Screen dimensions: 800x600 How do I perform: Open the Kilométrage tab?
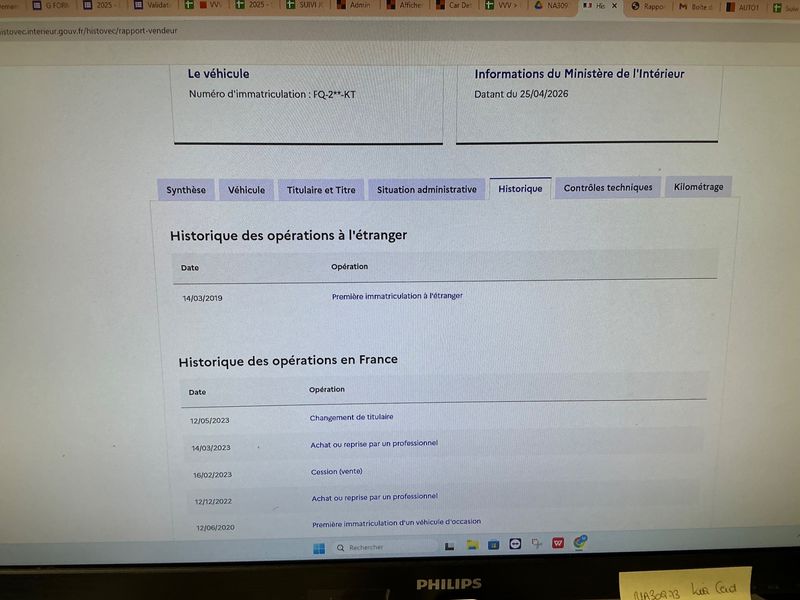click(x=698, y=187)
